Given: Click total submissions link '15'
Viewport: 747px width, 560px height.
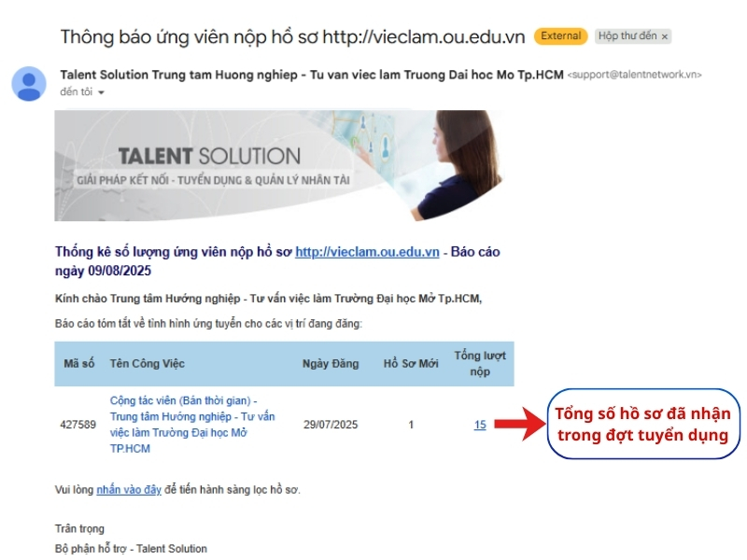Looking at the screenshot, I should (480, 425).
